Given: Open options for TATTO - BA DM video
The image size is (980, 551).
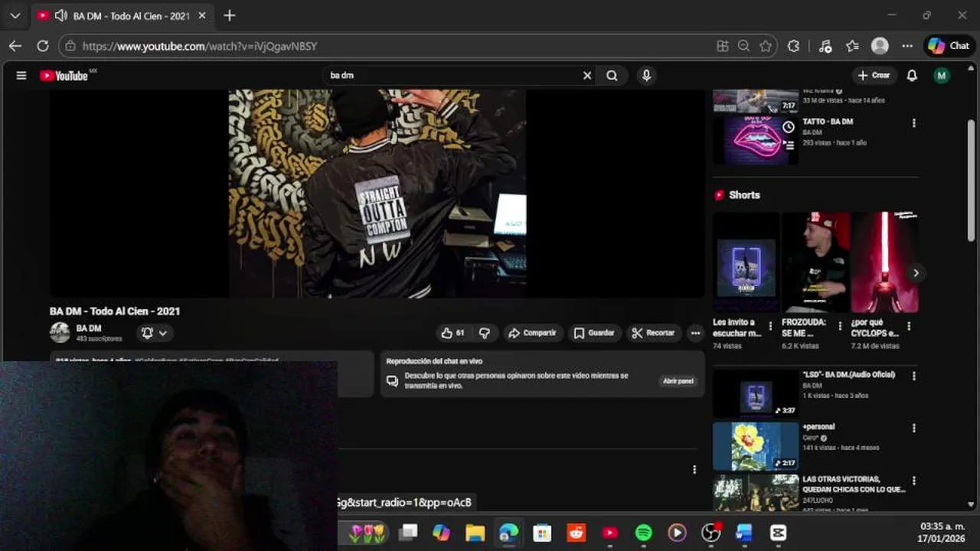Looking at the screenshot, I should coord(913,123).
